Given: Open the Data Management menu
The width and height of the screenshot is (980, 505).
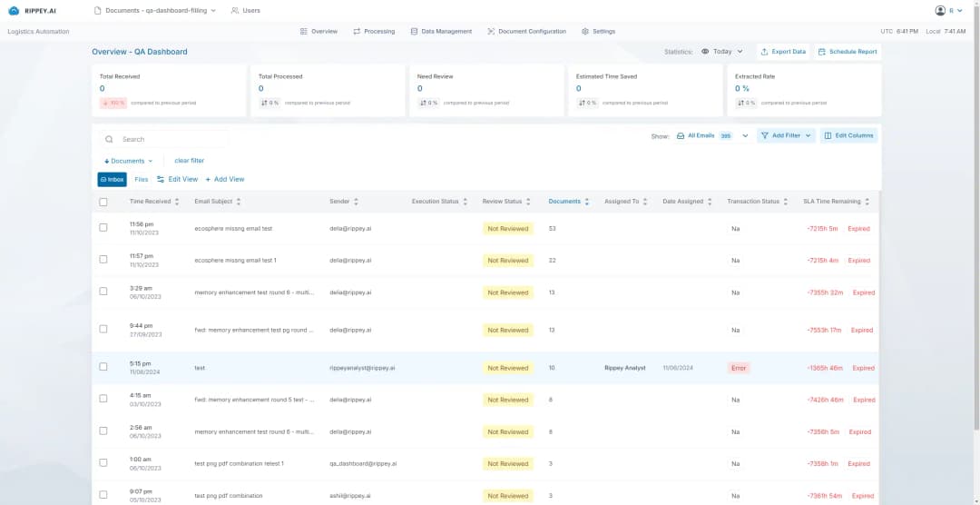Looking at the screenshot, I should click(441, 31).
